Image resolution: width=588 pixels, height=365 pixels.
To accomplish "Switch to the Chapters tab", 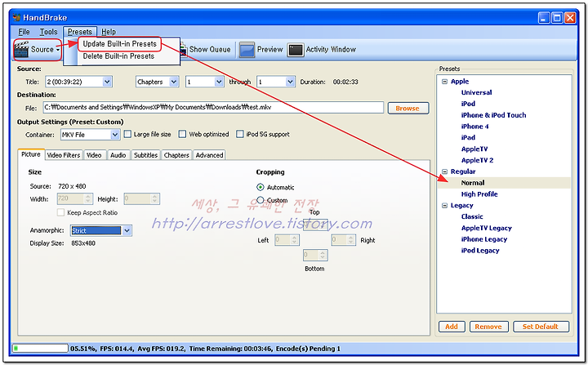I will [176, 155].
